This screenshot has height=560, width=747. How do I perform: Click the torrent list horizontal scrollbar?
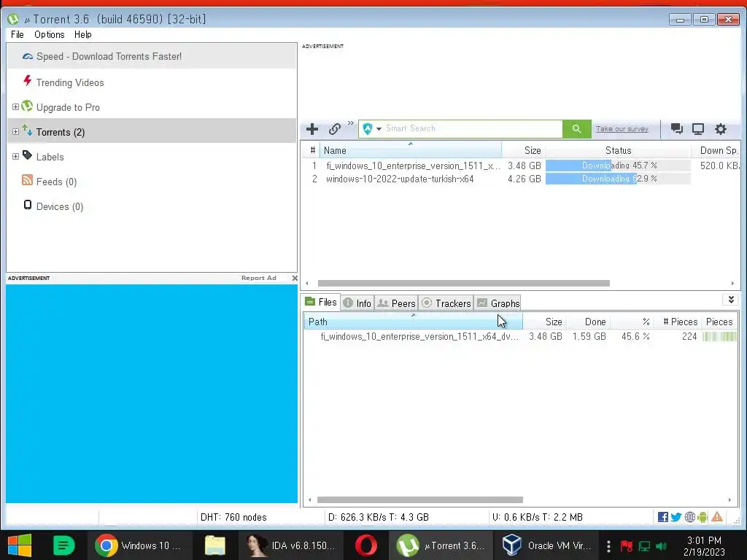463,284
